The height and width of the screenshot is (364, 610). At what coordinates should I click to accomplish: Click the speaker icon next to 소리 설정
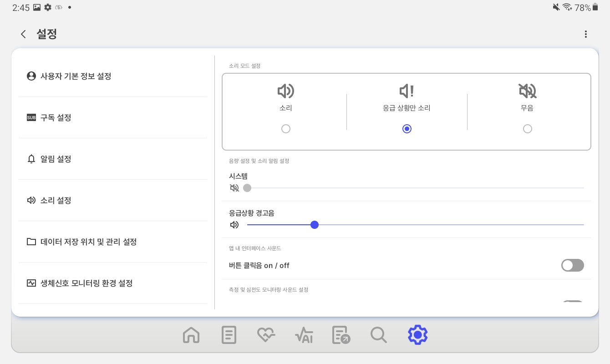pyautogui.click(x=31, y=200)
